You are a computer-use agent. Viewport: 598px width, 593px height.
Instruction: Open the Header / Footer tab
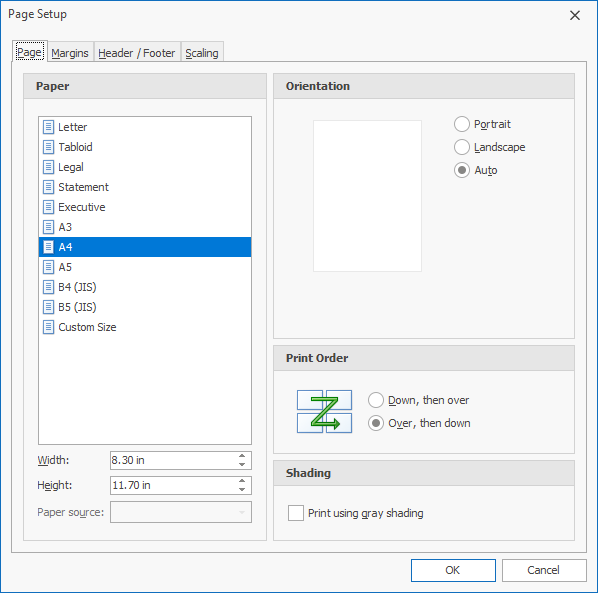pos(137,53)
